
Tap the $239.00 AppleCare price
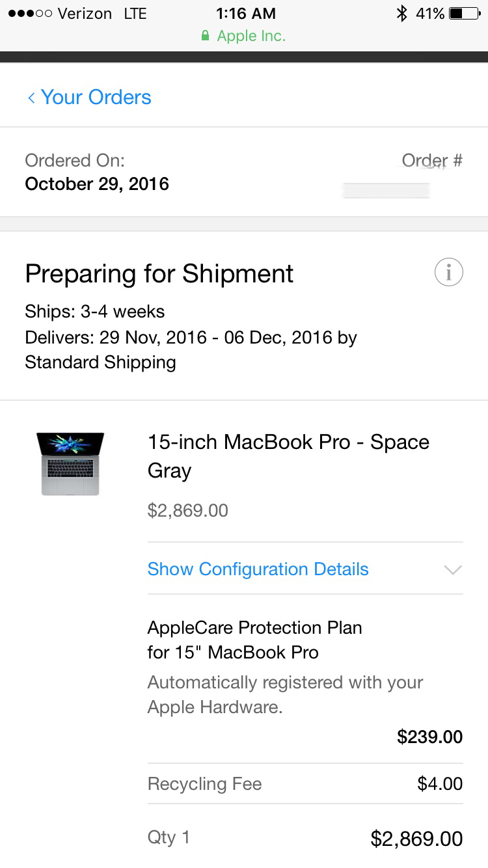[x=430, y=737]
